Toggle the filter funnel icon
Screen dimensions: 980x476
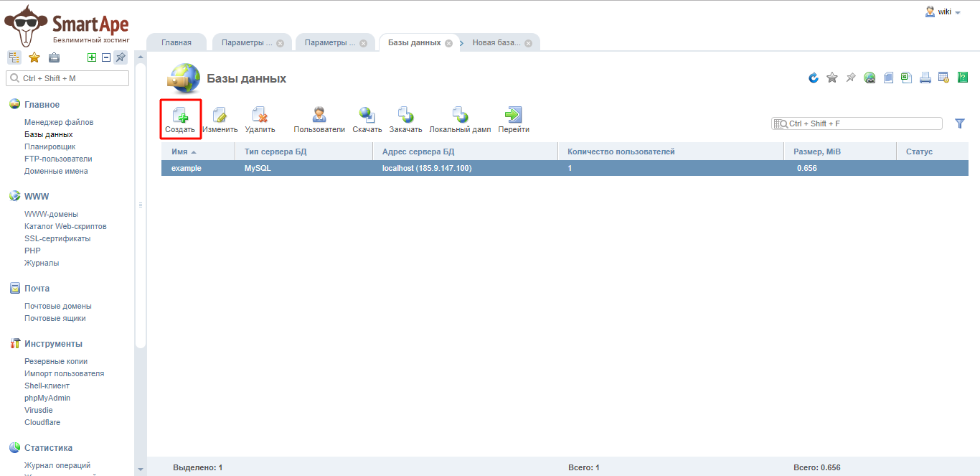pyautogui.click(x=960, y=123)
